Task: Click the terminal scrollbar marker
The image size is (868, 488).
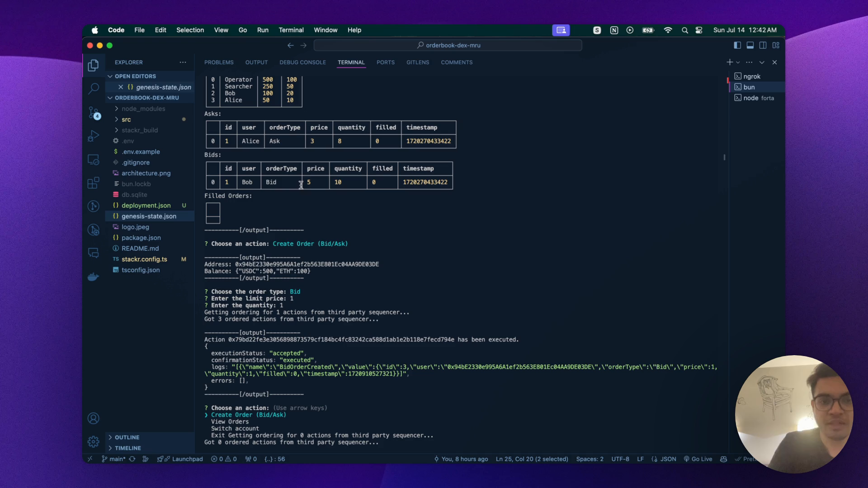Action: [x=724, y=157]
